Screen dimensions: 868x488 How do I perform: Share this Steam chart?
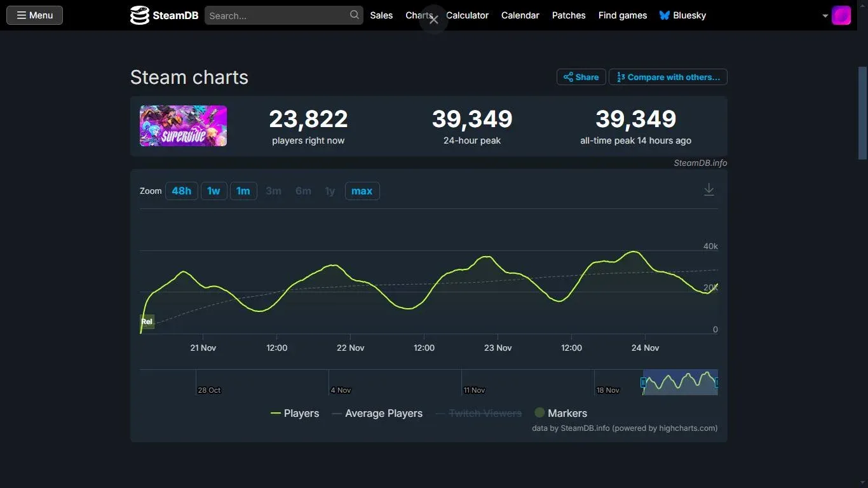[x=581, y=77]
